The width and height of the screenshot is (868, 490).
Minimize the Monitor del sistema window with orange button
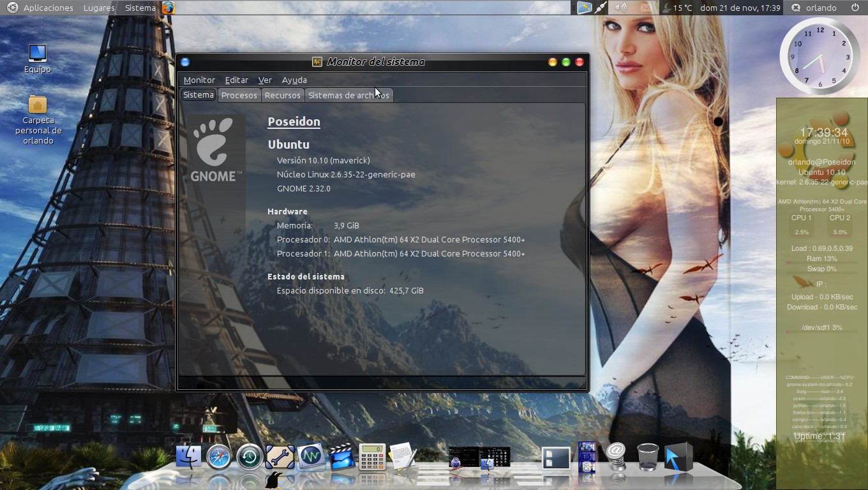coord(553,62)
